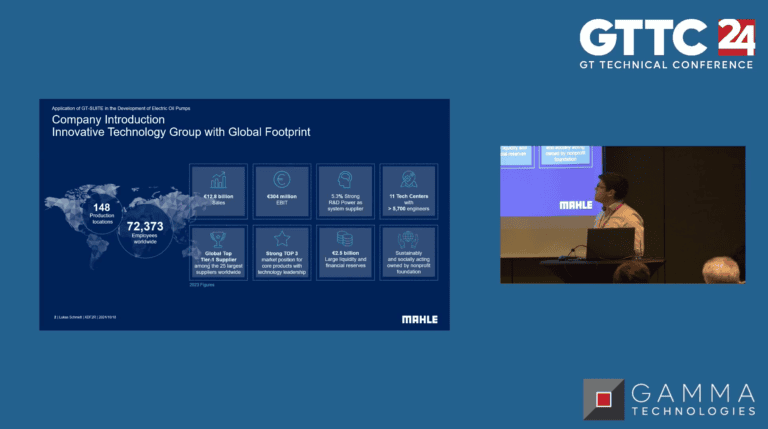Click the '5.3% Strong R&D Power' text
Image resolution: width=768 pixels, height=429 pixels.
pyautogui.click(x=345, y=202)
